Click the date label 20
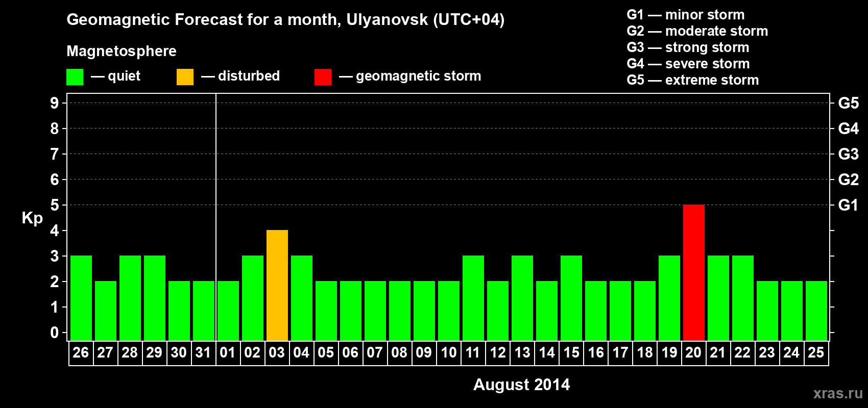This screenshot has height=408, width=868. (693, 353)
